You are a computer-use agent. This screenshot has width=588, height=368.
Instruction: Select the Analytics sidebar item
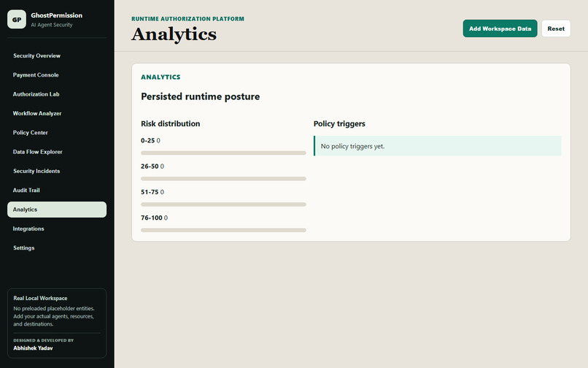point(57,210)
